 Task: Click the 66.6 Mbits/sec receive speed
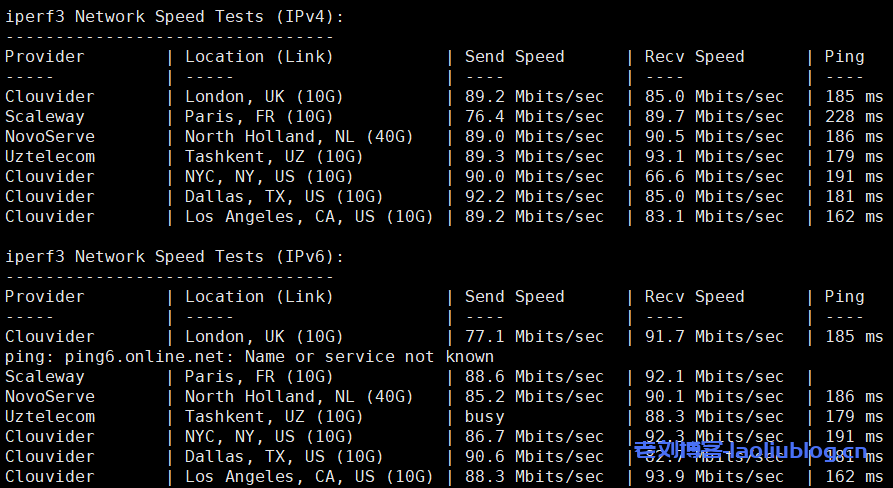(714, 176)
